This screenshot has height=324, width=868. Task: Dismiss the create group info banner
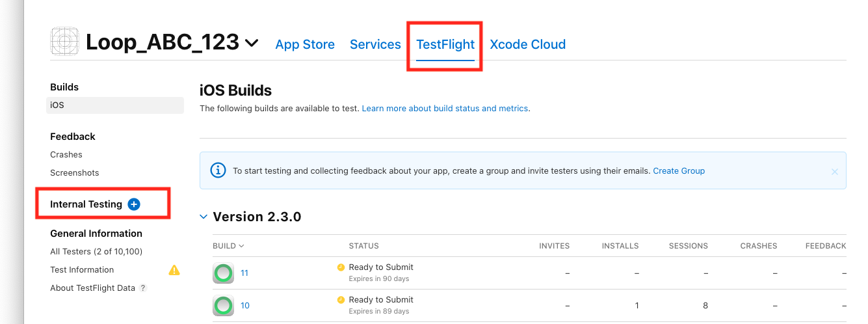coord(834,172)
